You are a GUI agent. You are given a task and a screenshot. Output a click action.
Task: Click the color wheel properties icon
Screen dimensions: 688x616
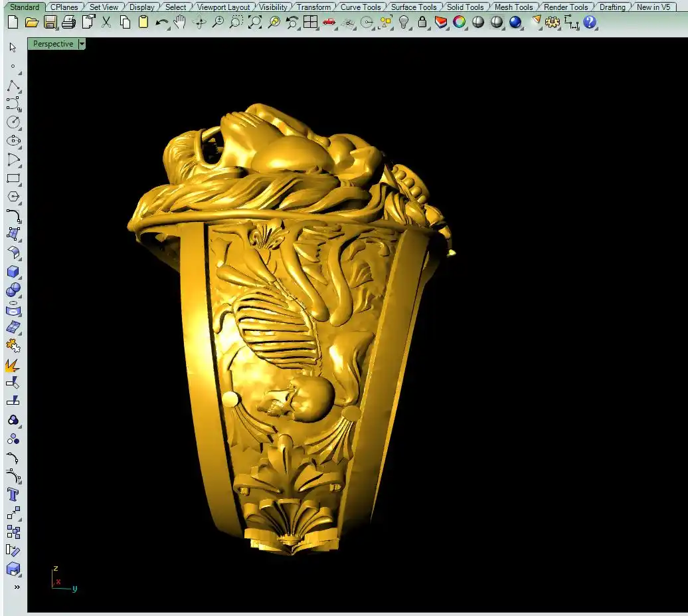coord(459,22)
